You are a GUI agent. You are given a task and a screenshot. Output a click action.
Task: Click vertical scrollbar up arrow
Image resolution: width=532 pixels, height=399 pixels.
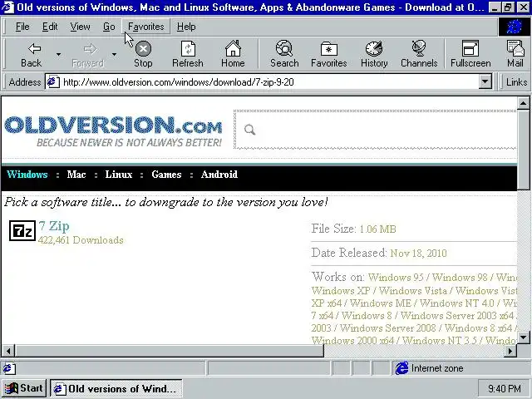coord(523,103)
